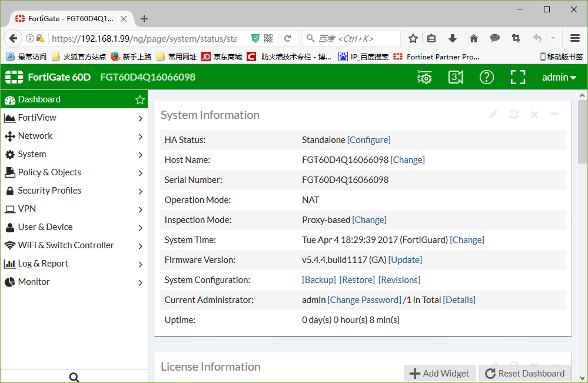Click the System Time Change link
588x383 pixels.
click(467, 240)
